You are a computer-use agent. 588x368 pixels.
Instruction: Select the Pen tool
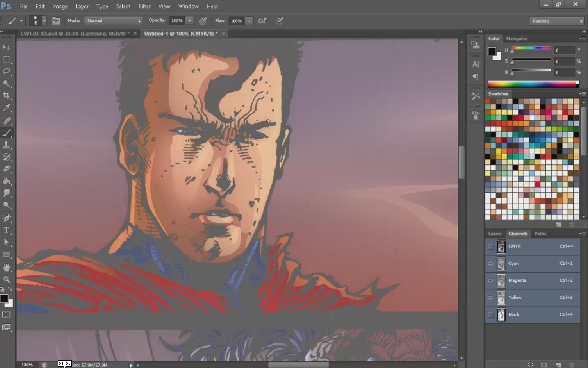(7, 218)
